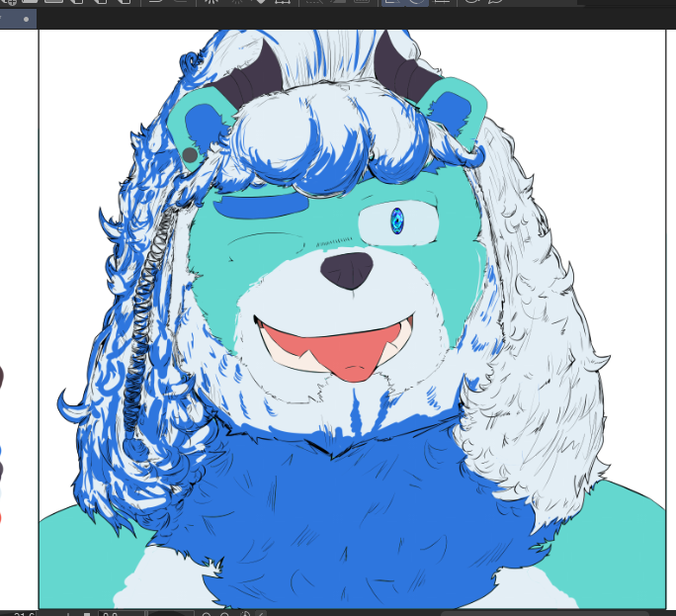The image size is (676, 616).
Task: Select the open document tab with unsaved dot
Action: tap(18, 20)
